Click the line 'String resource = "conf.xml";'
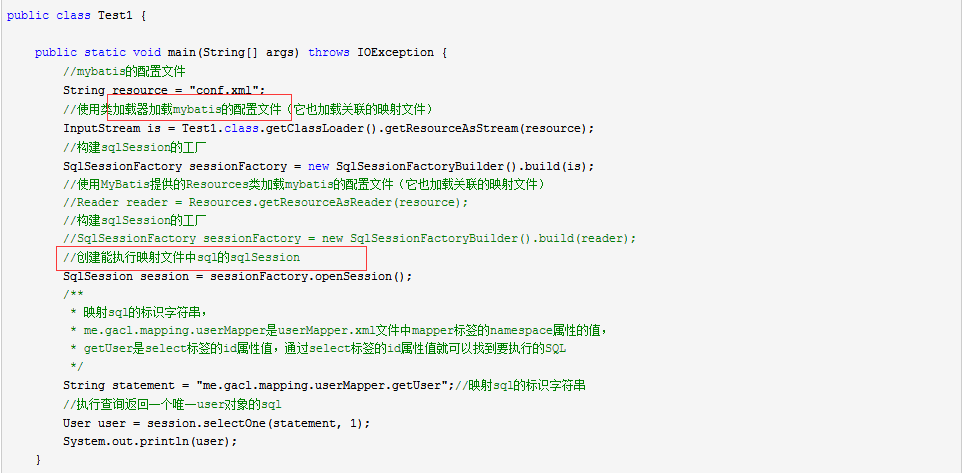 coord(164,90)
